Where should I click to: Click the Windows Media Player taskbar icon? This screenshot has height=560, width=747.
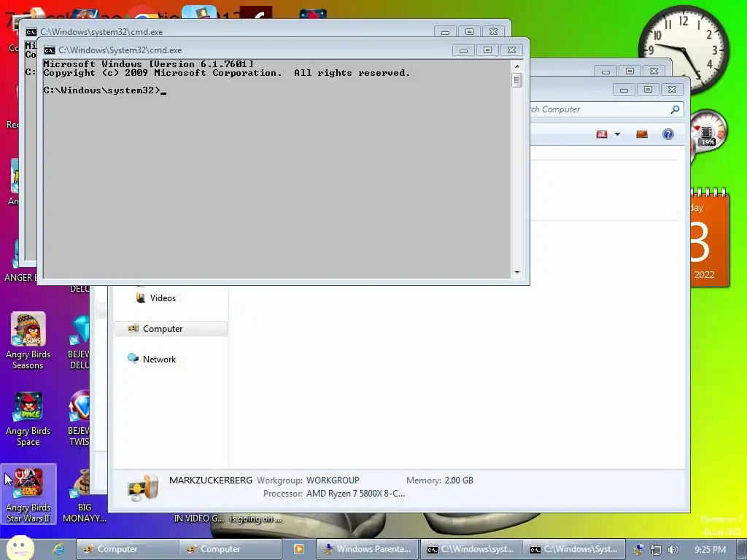(x=298, y=549)
